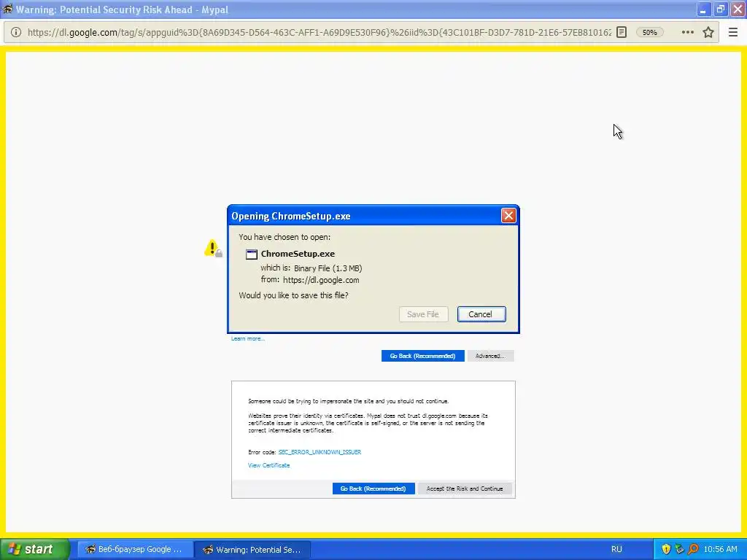Click the warning triangle lock icon

point(213,249)
